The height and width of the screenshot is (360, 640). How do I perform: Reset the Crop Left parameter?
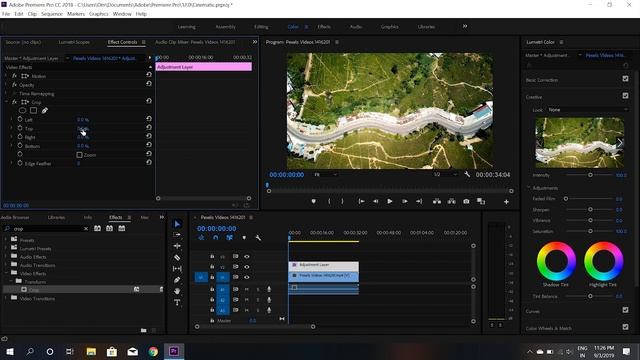tap(149, 119)
